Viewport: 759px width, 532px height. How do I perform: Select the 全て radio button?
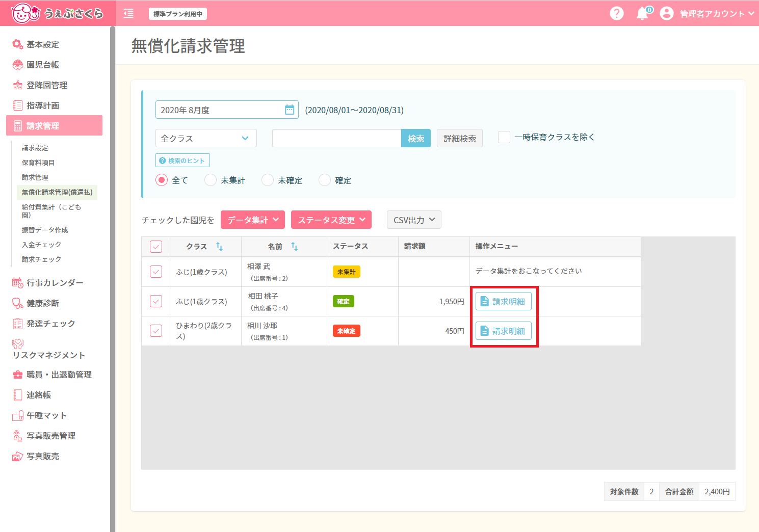162,180
